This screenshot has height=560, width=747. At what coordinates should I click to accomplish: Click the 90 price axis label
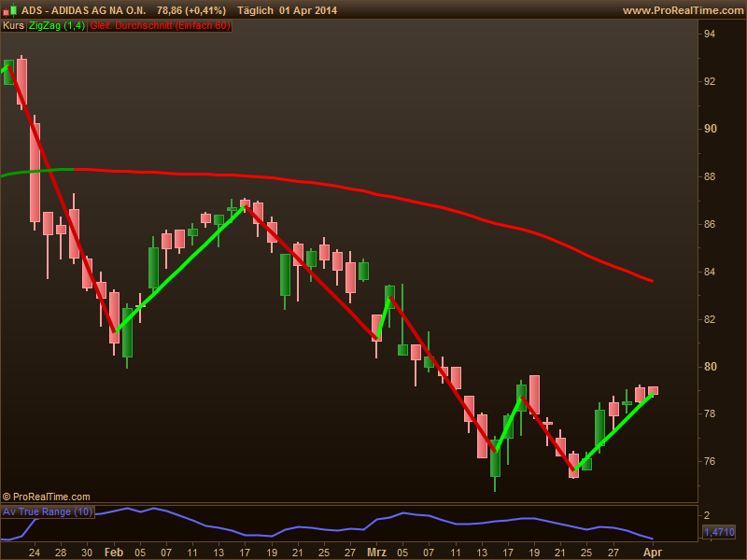pos(710,129)
